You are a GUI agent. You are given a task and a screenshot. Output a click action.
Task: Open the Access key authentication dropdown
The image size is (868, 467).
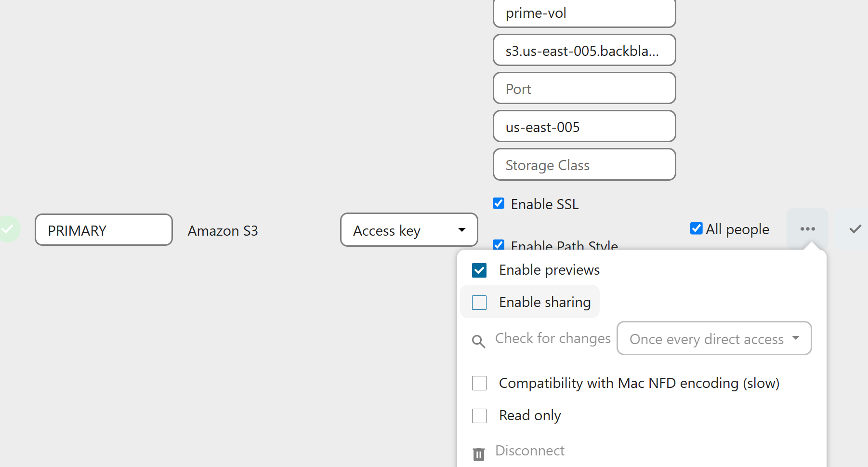coord(408,230)
